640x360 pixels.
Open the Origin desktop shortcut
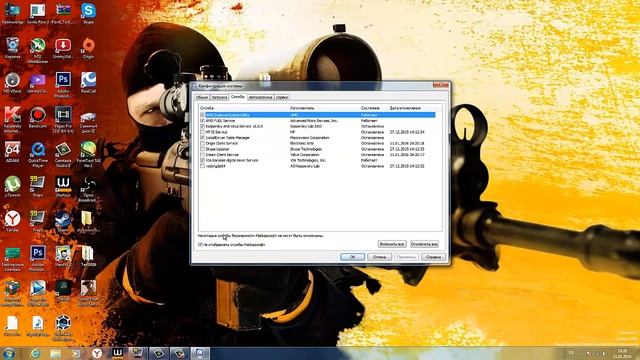point(88,48)
